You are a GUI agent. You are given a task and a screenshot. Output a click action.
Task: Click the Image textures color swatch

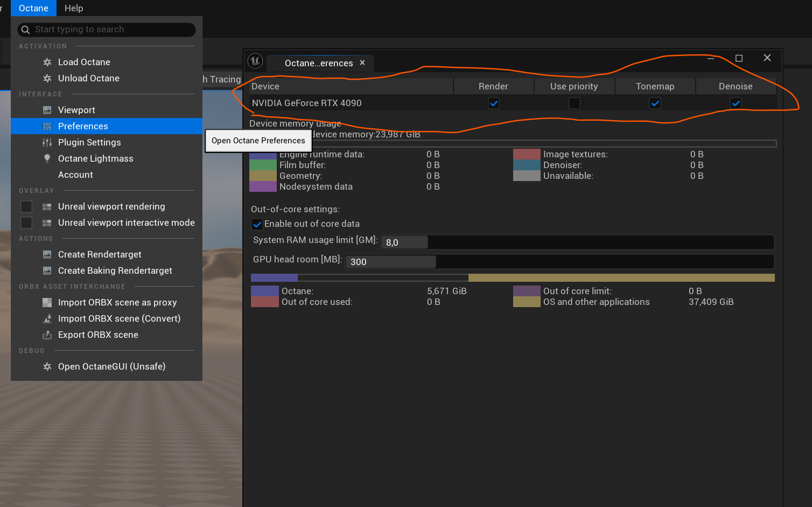click(x=527, y=154)
